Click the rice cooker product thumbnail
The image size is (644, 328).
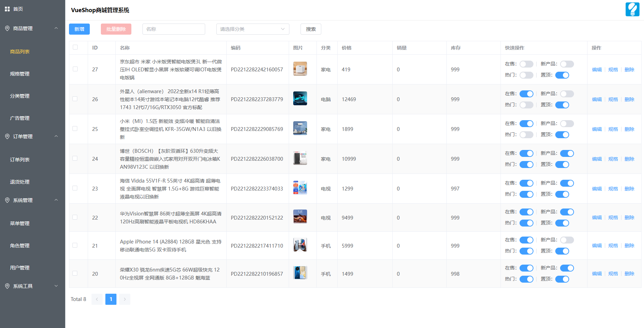(300, 69)
